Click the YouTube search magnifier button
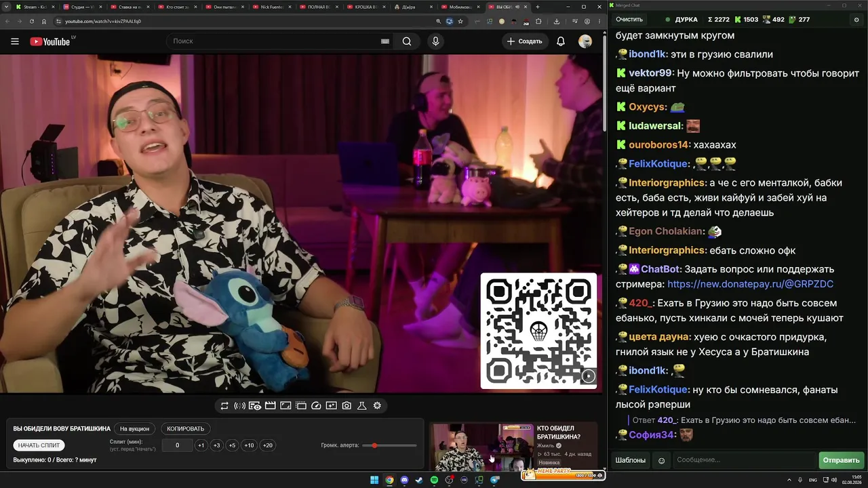The height and width of the screenshot is (488, 868). click(x=407, y=41)
